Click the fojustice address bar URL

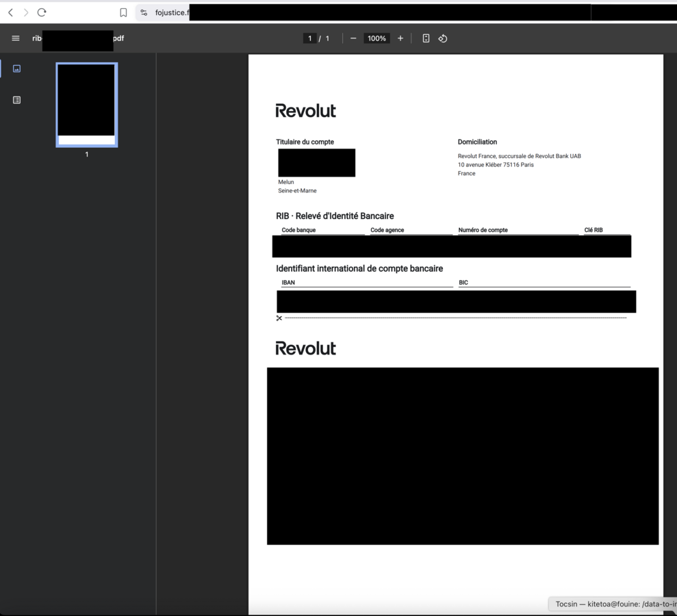pyautogui.click(x=171, y=12)
